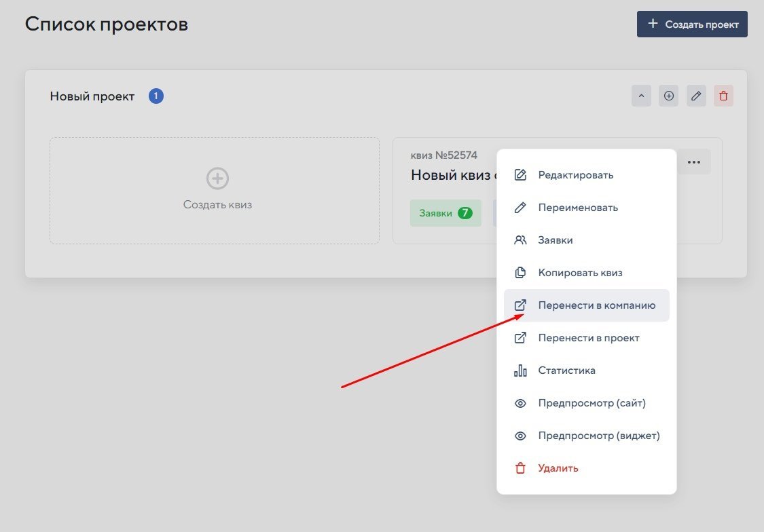Open the three-dots quiz menu
This screenshot has height=532, width=764.
tap(693, 162)
